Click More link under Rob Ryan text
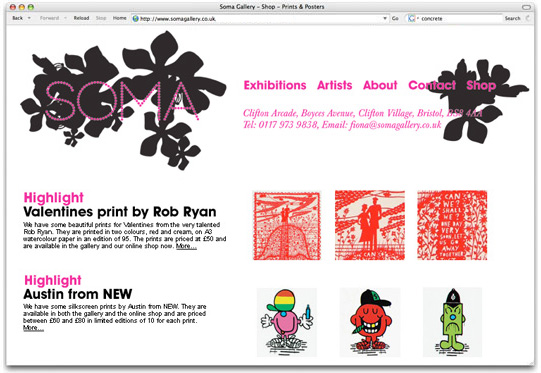Viewport: 541px width, 373px height. [x=186, y=246]
